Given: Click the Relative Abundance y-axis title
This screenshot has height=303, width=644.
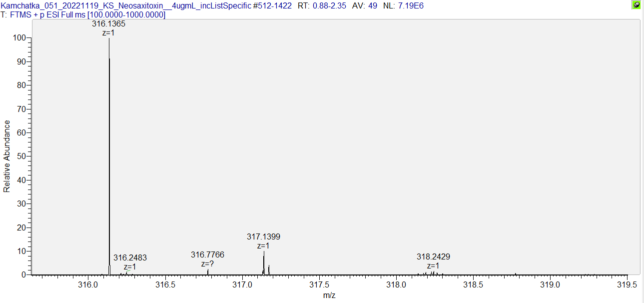Looking at the screenshot, I should pyautogui.click(x=7, y=156).
